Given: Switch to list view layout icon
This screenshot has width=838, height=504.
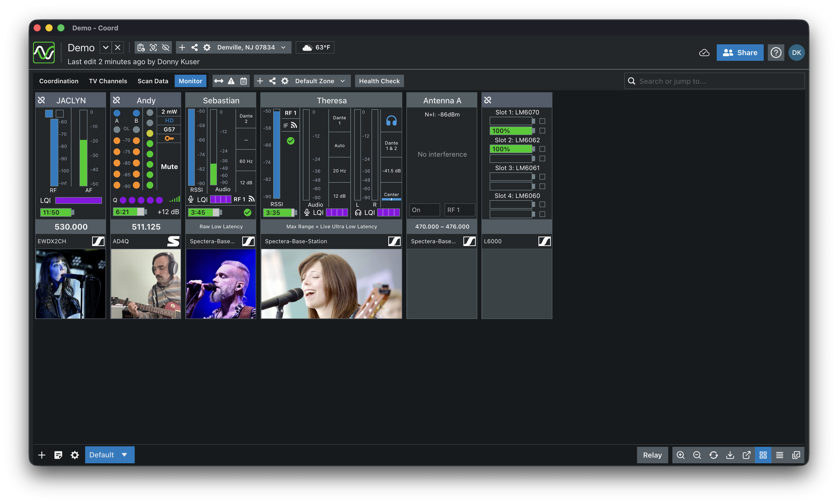Looking at the screenshot, I should pyautogui.click(x=779, y=455).
